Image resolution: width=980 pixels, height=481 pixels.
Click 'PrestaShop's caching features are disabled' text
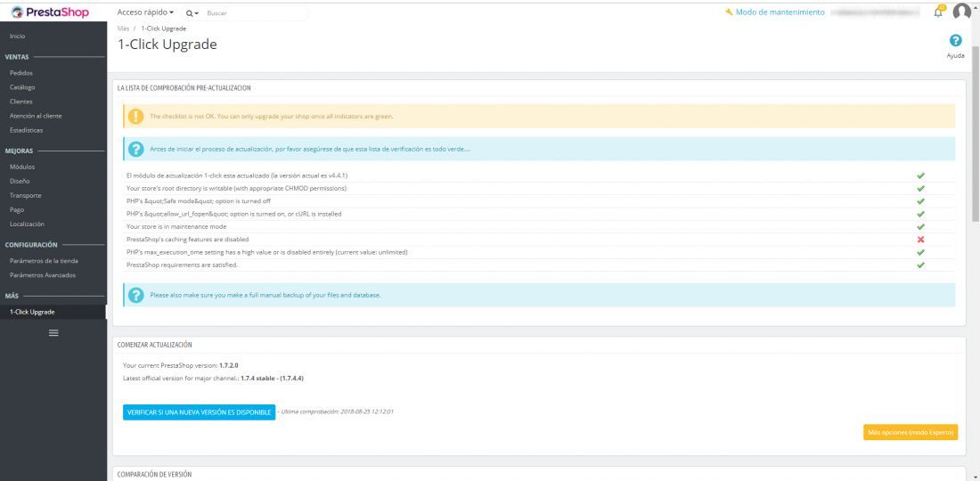pyautogui.click(x=187, y=240)
